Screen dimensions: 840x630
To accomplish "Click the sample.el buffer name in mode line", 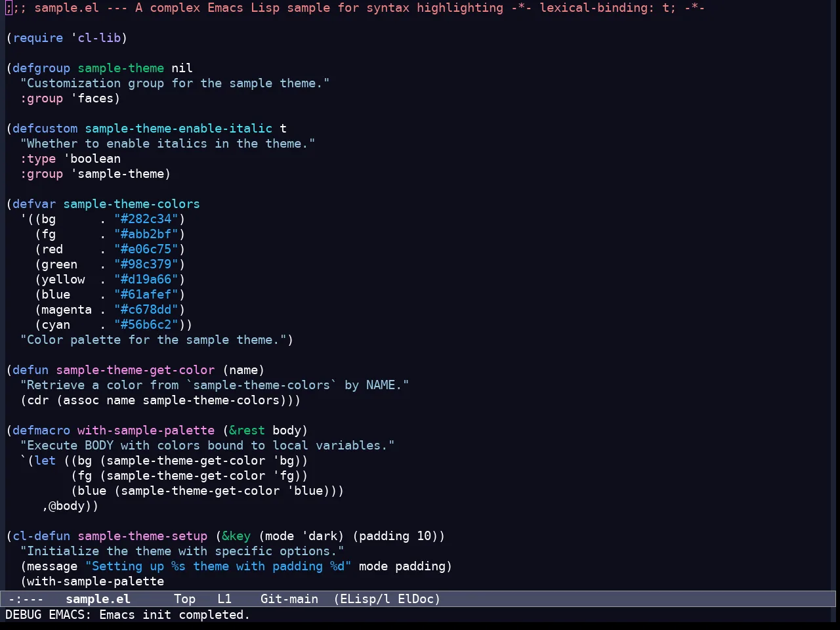I will pyautogui.click(x=98, y=598).
